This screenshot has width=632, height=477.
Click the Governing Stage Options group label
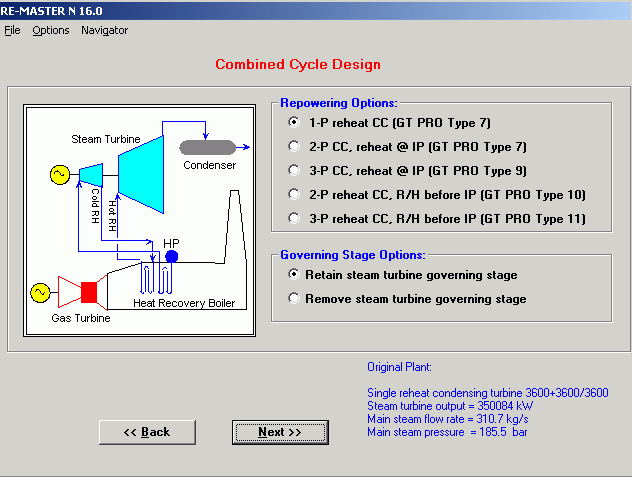click(353, 255)
